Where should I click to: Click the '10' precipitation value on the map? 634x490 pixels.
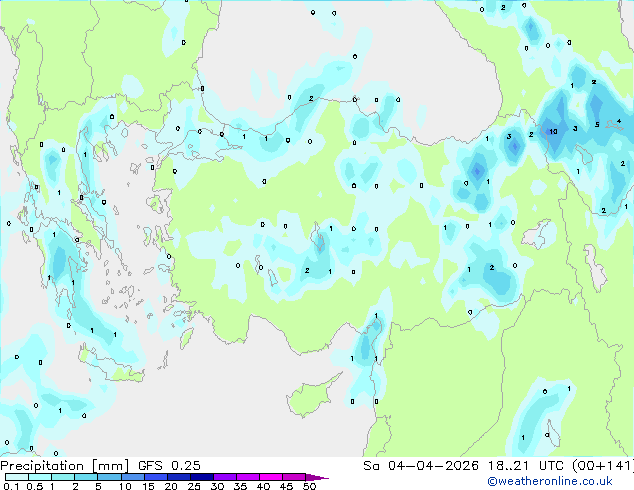click(553, 131)
